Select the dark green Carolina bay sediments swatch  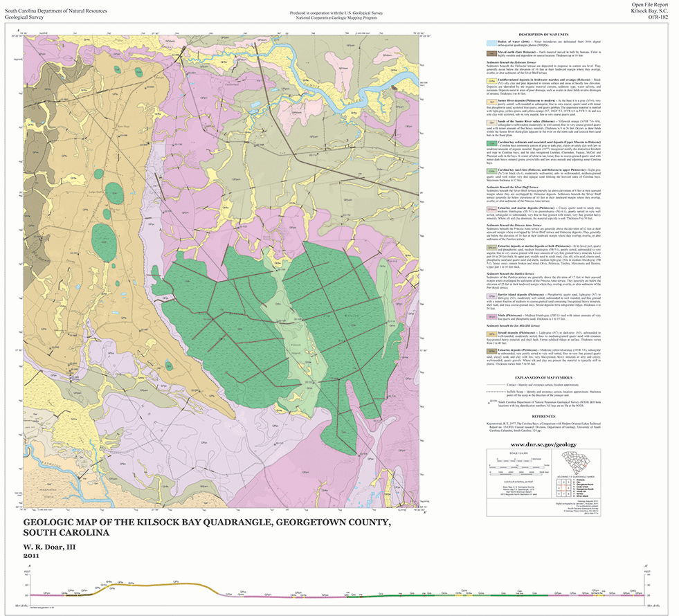pyautogui.click(x=491, y=142)
